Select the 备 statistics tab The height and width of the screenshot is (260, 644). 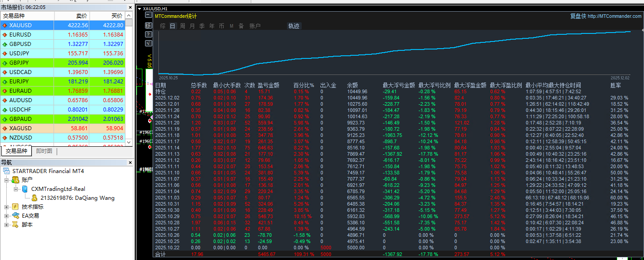tap(241, 26)
